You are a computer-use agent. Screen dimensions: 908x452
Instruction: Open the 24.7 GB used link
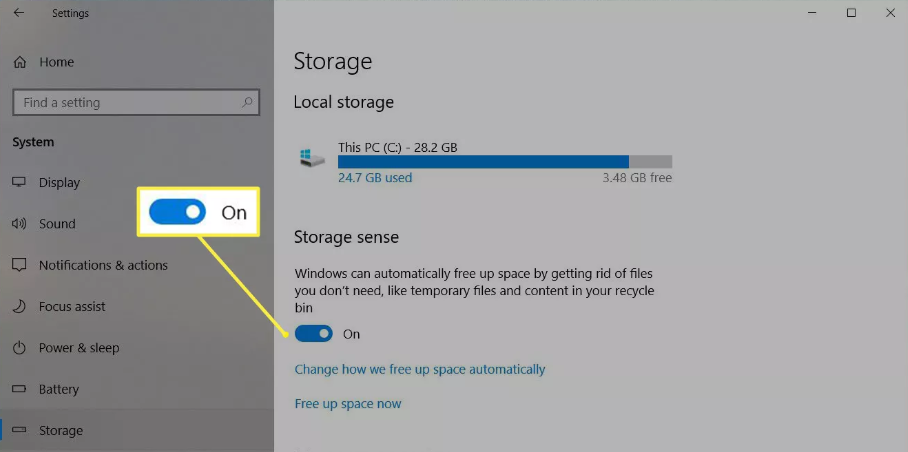coord(375,178)
